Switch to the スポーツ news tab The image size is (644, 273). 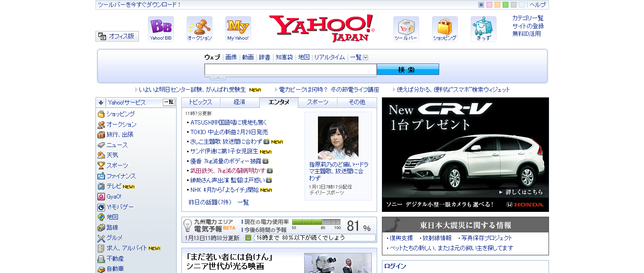(x=318, y=102)
